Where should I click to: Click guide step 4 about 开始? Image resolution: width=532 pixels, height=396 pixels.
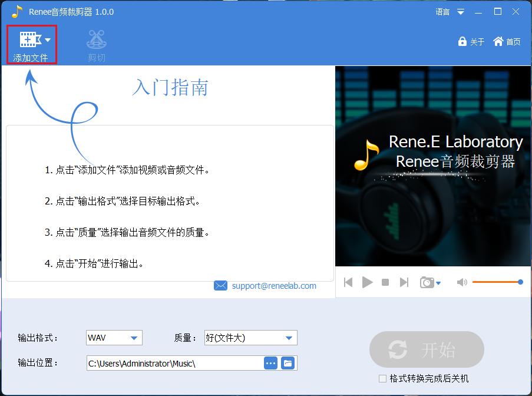point(94,263)
